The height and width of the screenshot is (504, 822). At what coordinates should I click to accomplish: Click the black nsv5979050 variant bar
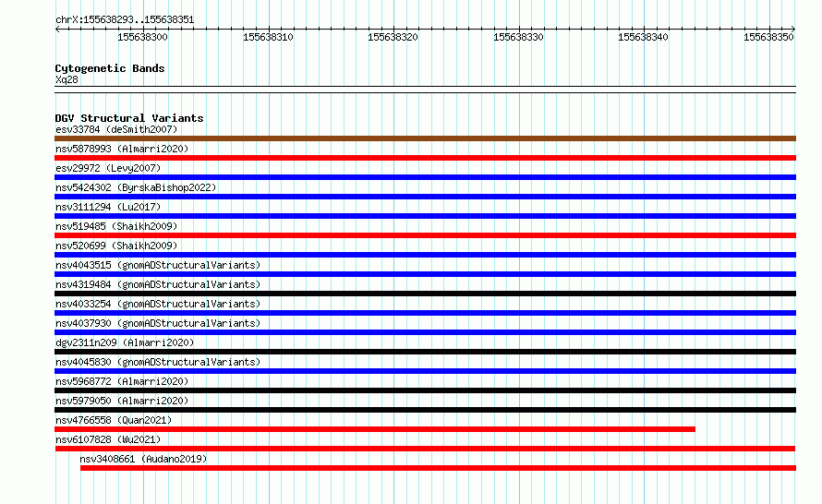click(x=425, y=410)
